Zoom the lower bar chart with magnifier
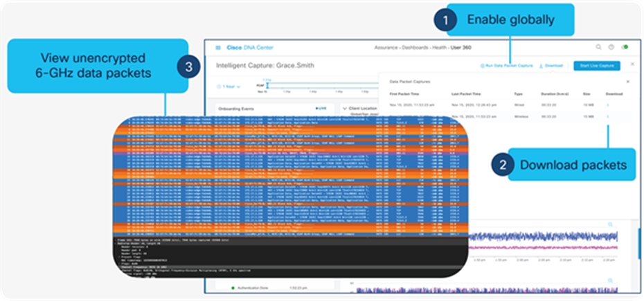644x301 pixels. tap(610, 280)
